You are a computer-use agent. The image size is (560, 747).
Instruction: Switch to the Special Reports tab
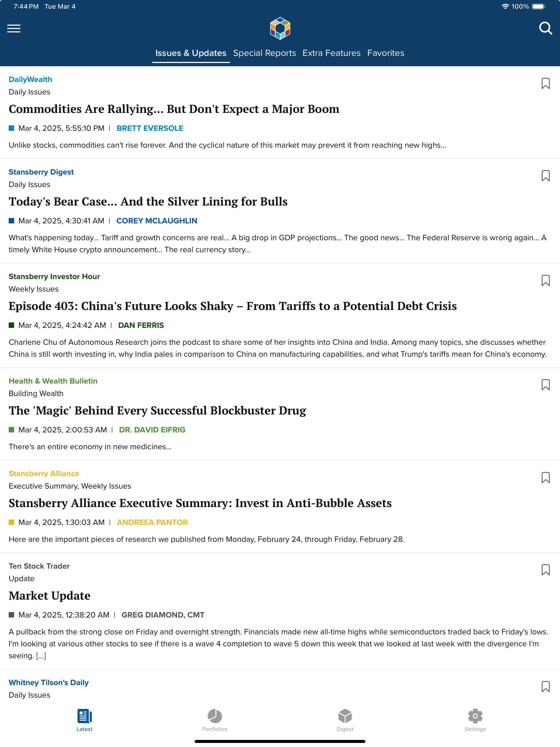(264, 53)
